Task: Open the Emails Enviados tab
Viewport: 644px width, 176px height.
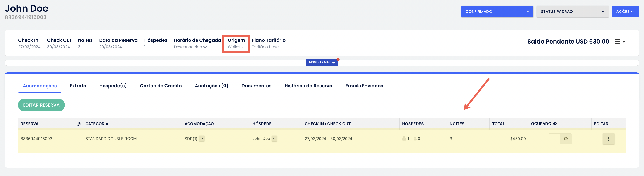Action: coord(364,86)
